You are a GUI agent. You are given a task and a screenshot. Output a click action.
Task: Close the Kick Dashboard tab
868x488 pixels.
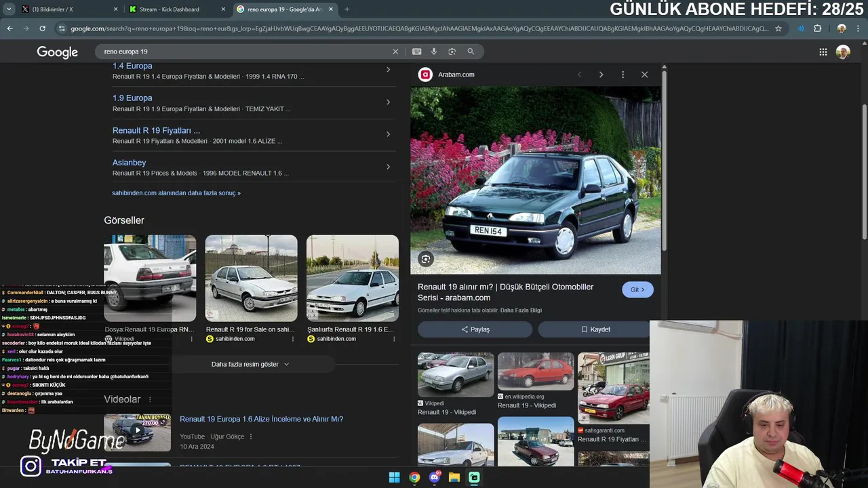coord(224,9)
